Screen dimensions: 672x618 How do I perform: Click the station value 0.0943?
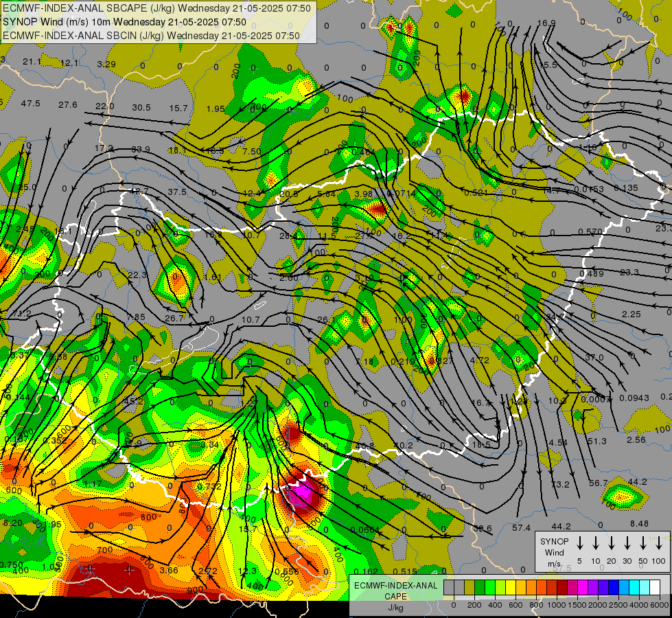point(634,398)
